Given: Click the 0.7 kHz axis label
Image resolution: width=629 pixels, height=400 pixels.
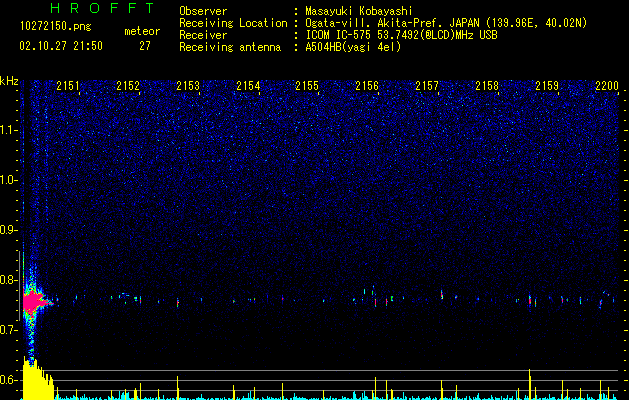Looking at the screenshot, I should point(8,330).
